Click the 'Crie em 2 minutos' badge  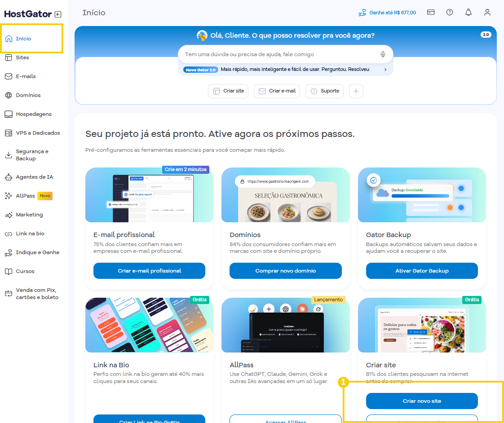(x=186, y=169)
